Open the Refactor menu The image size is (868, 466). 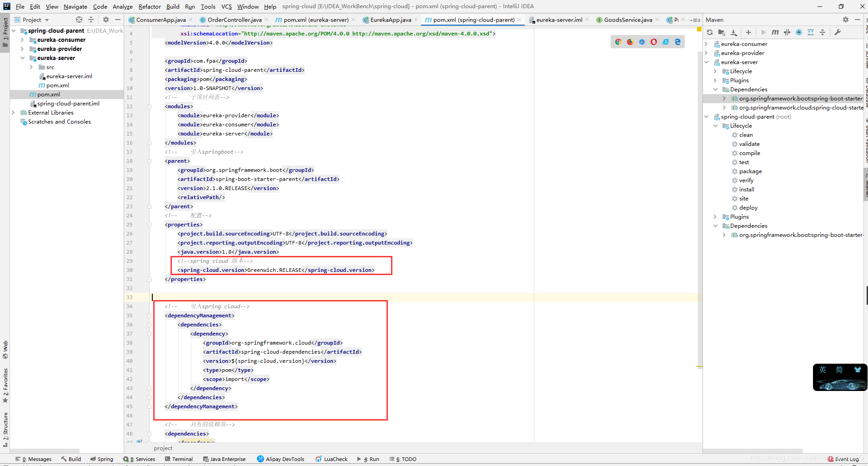(150, 6)
